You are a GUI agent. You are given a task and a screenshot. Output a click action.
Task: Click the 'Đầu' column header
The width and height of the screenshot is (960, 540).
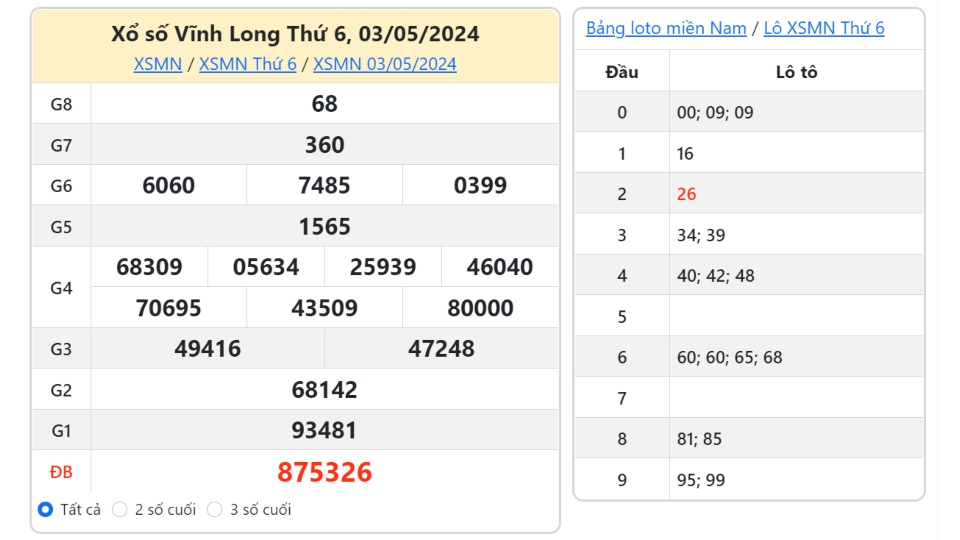tap(622, 72)
